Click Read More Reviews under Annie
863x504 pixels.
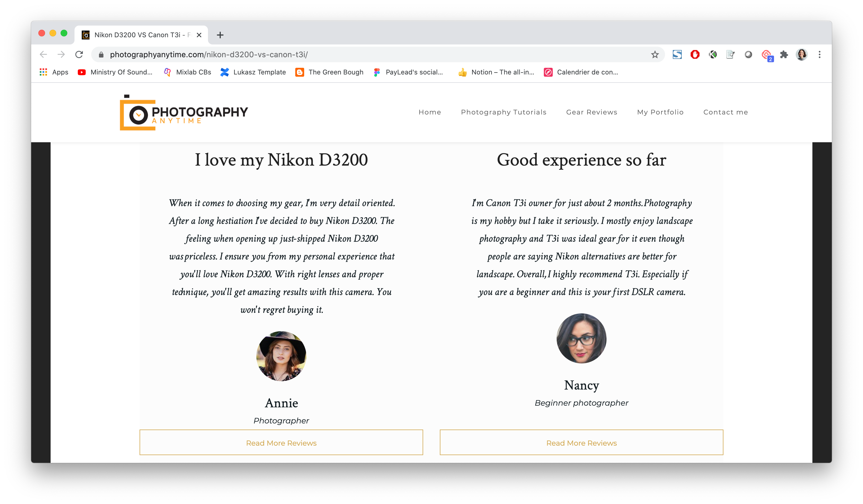[281, 442]
